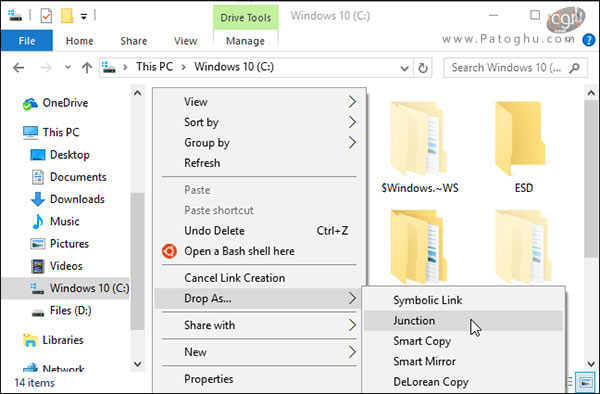
Task: Click Windows 10 (C:) in the address bar
Action: [x=234, y=67]
